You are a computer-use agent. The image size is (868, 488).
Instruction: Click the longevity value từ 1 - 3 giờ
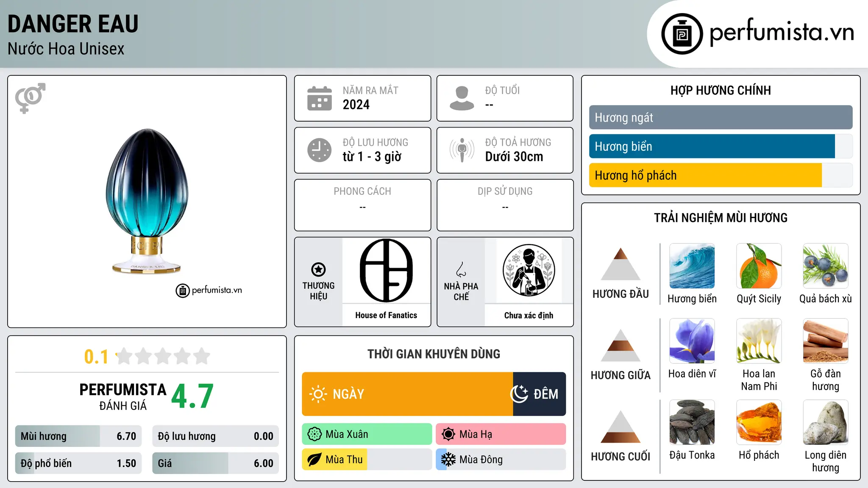coord(372,157)
